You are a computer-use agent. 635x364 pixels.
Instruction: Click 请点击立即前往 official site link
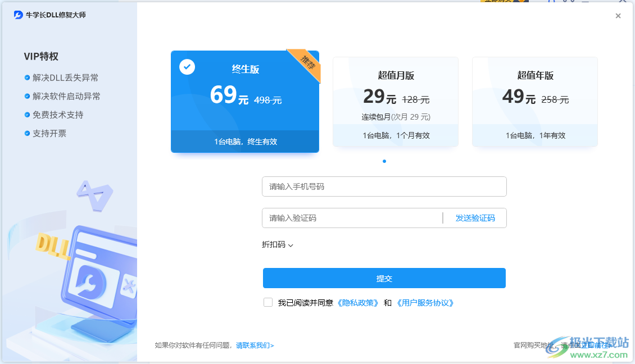(586, 345)
